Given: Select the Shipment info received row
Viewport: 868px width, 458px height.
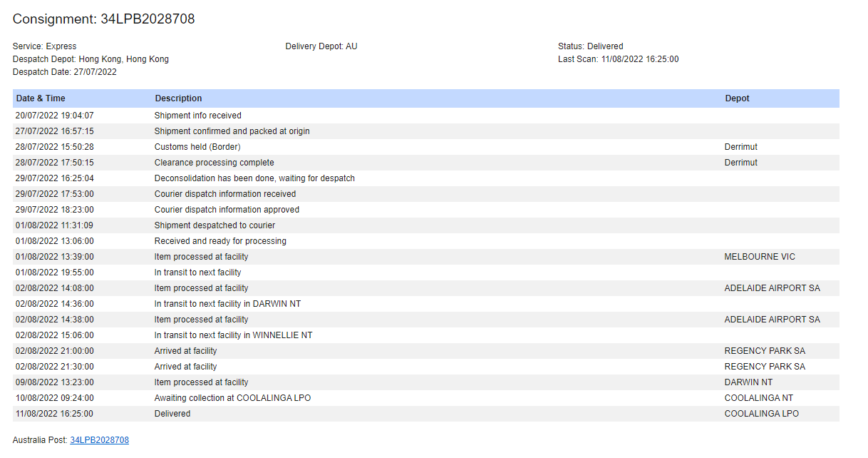Looking at the screenshot, I should tap(197, 116).
